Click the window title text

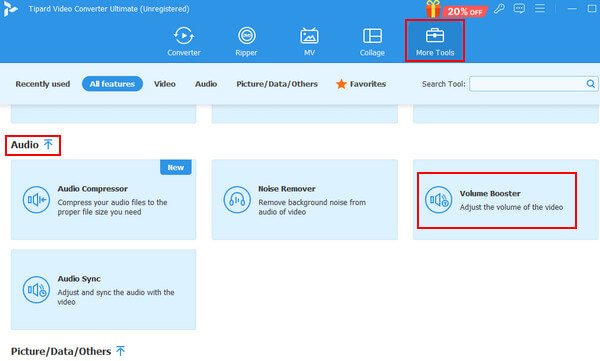(x=109, y=9)
